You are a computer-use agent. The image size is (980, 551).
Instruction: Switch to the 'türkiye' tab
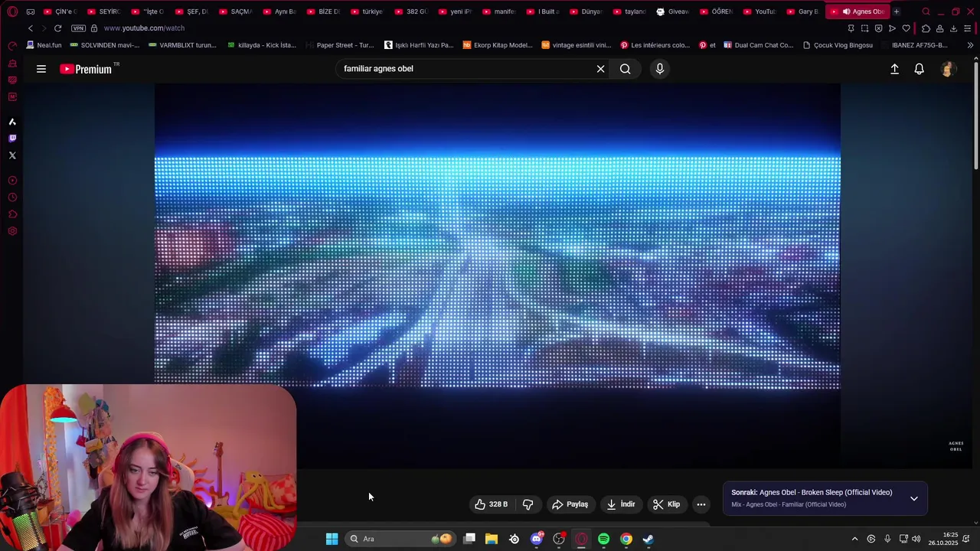point(367,11)
